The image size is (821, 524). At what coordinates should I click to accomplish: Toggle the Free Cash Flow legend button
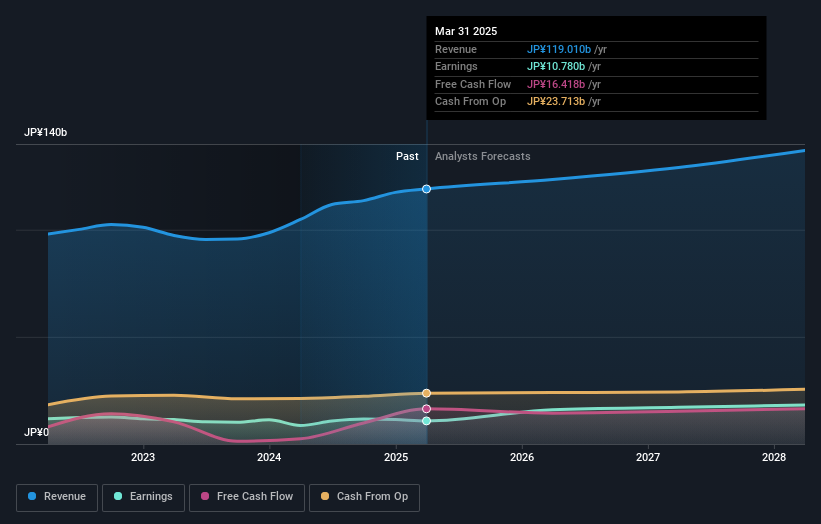pyautogui.click(x=247, y=497)
